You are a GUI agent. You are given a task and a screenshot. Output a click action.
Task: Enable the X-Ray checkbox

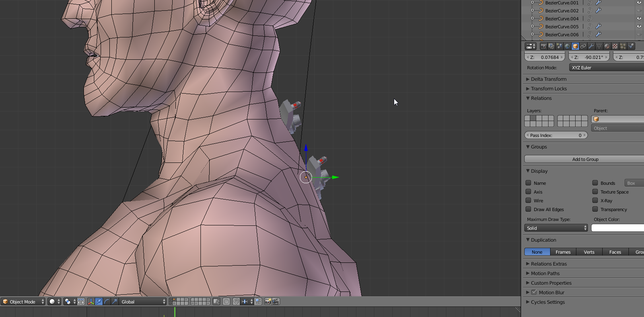(x=595, y=200)
